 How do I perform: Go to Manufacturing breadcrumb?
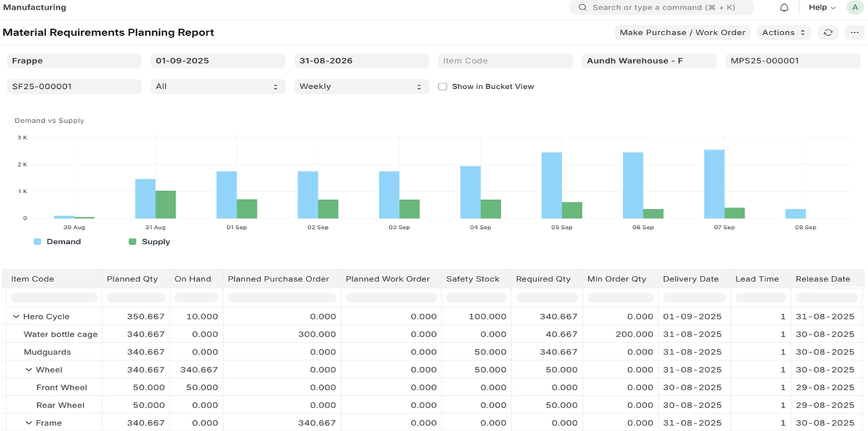[x=35, y=8]
